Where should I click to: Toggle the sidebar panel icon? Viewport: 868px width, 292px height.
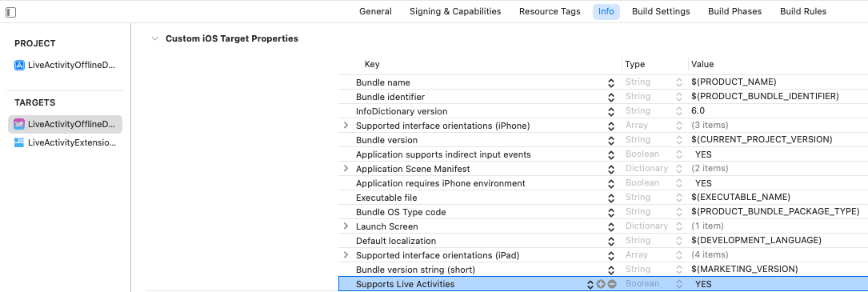click(10, 12)
